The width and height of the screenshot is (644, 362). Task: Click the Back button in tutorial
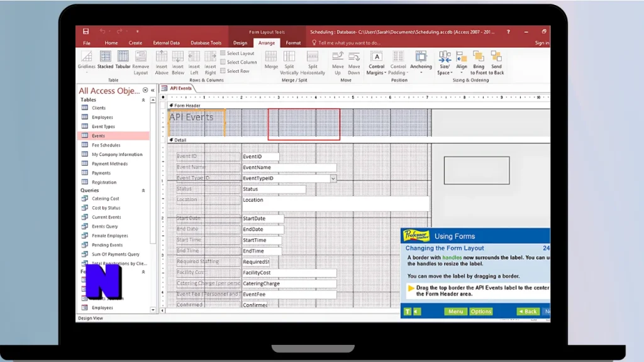pyautogui.click(x=528, y=312)
